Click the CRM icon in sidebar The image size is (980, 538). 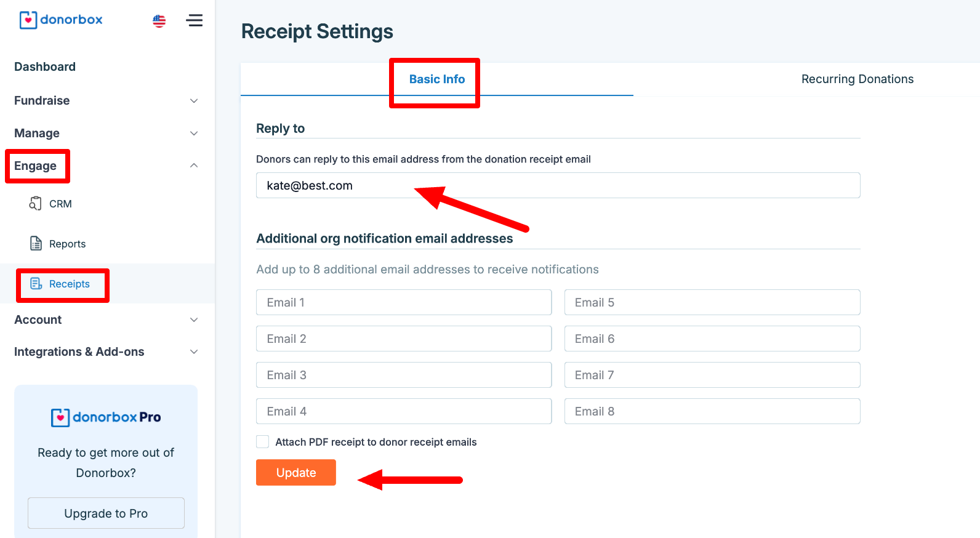36,204
